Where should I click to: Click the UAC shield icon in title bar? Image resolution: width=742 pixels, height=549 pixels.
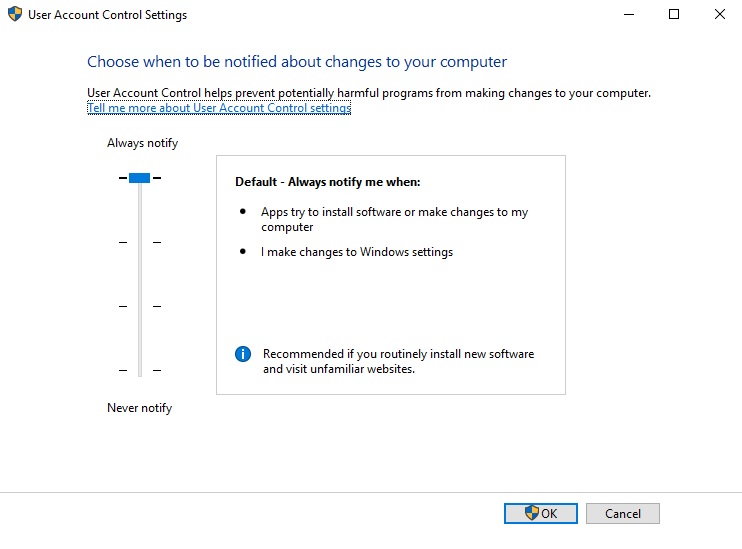coord(15,15)
